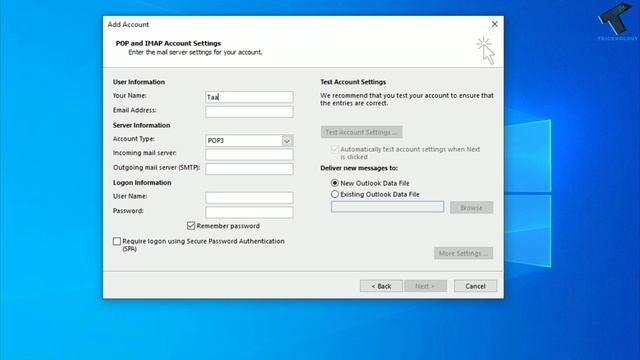The width and height of the screenshot is (640, 360).
Task: Select New Outlook Data File radio button
Action: point(335,183)
